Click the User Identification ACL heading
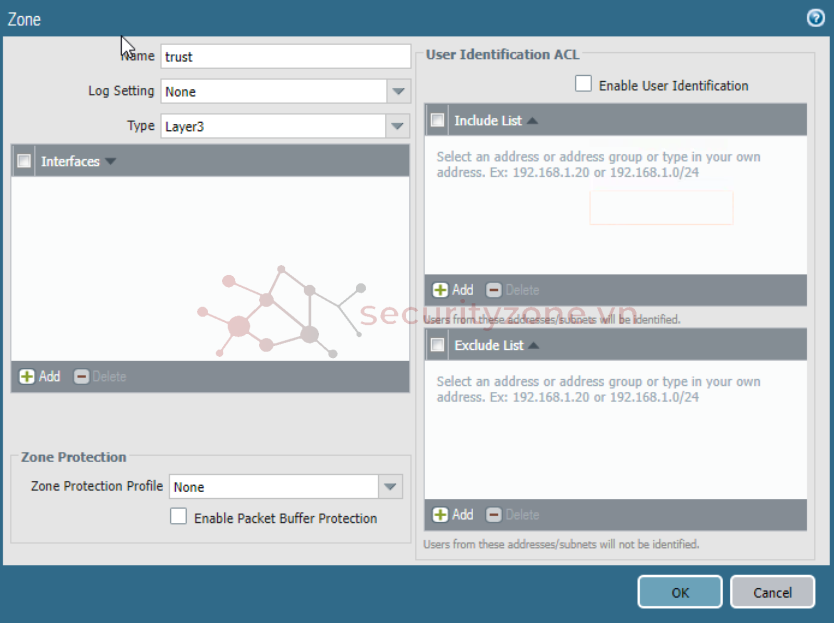This screenshot has width=834, height=623. [503, 54]
